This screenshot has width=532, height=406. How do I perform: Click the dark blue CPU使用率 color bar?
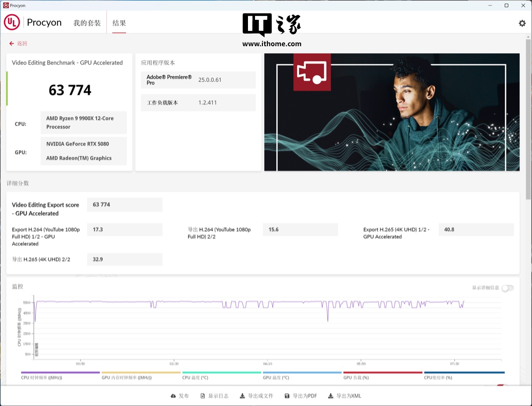click(464, 373)
